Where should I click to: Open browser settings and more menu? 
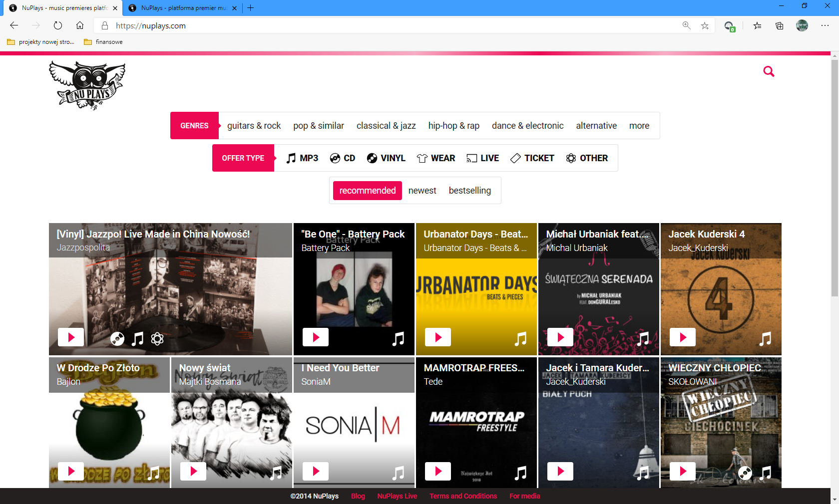pos(825,25)
